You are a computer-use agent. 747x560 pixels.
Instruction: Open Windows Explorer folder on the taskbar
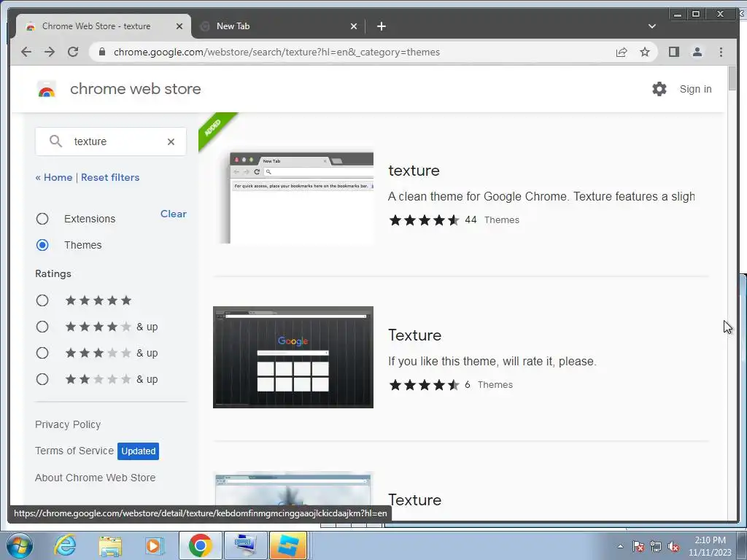coord(110,545)
